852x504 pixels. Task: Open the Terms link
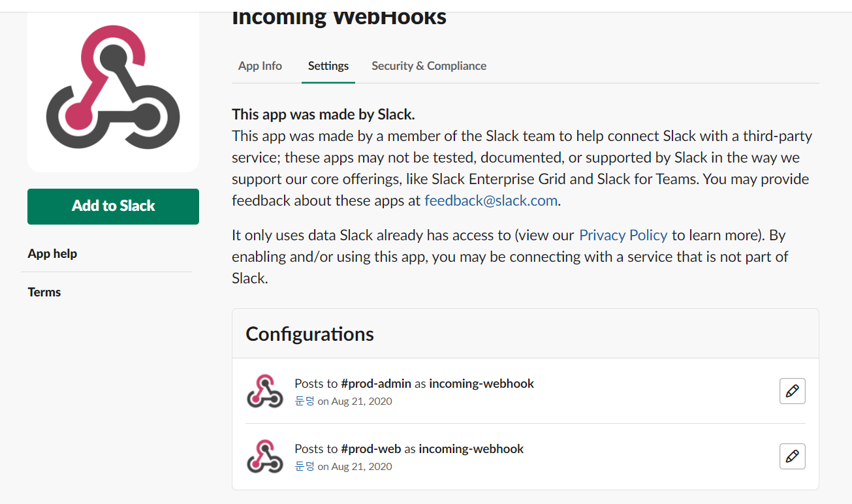[44, 292]
